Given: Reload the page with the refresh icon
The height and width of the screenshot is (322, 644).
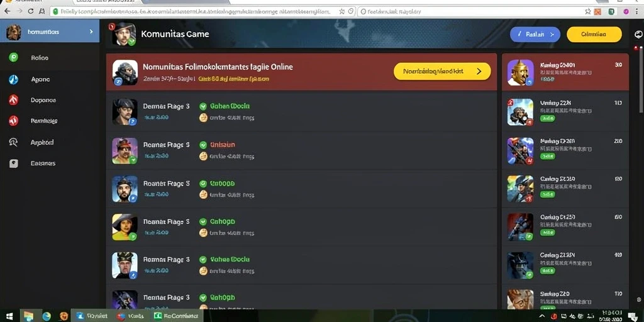Looking at the screenshot, I should click(x=30, y=11).
